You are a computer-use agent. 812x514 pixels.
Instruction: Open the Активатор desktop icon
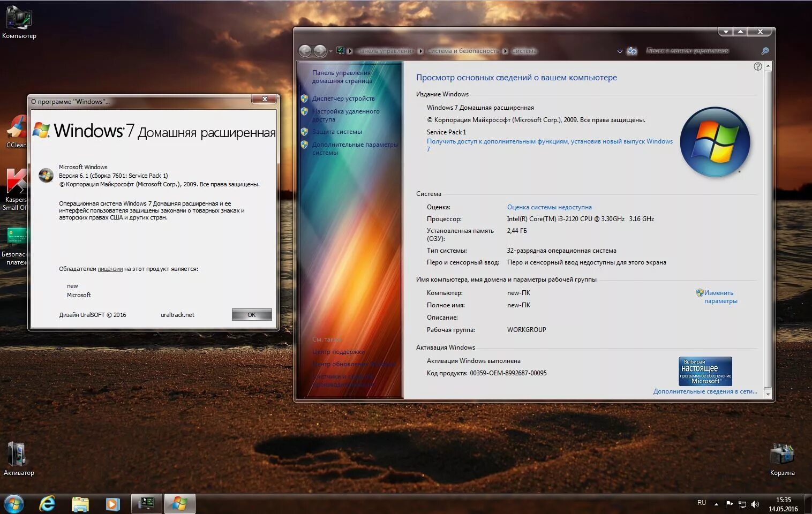tap(19, 459)
